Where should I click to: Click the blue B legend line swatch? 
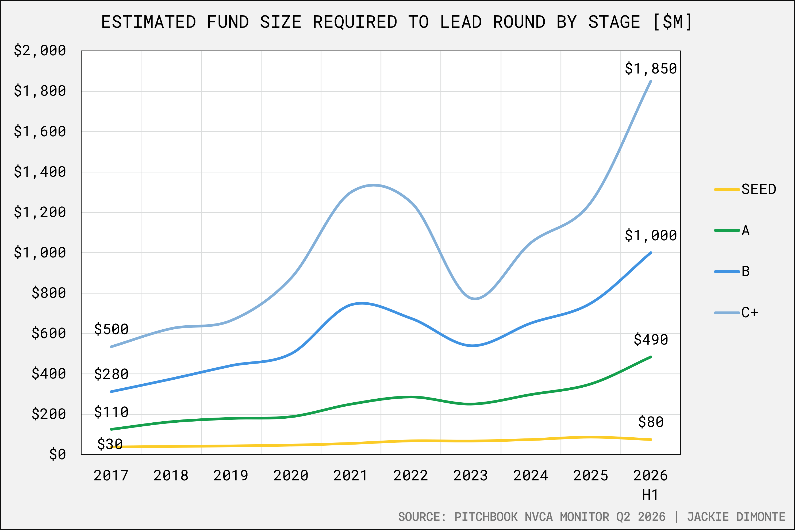tap(727, 271)
